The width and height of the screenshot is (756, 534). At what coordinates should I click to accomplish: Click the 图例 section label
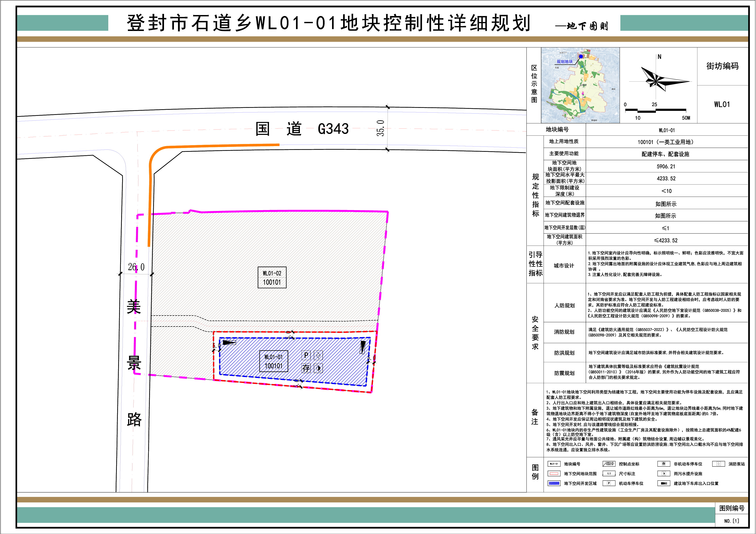point(535,472)
